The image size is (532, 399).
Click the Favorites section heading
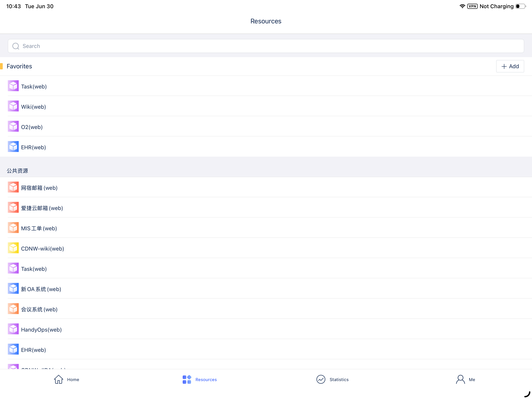point(19,66)
